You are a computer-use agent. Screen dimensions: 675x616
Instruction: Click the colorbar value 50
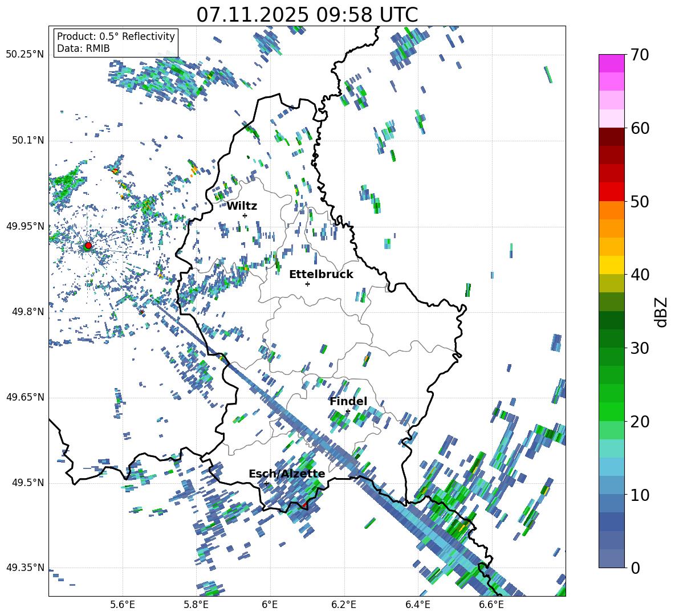[640, 201]
